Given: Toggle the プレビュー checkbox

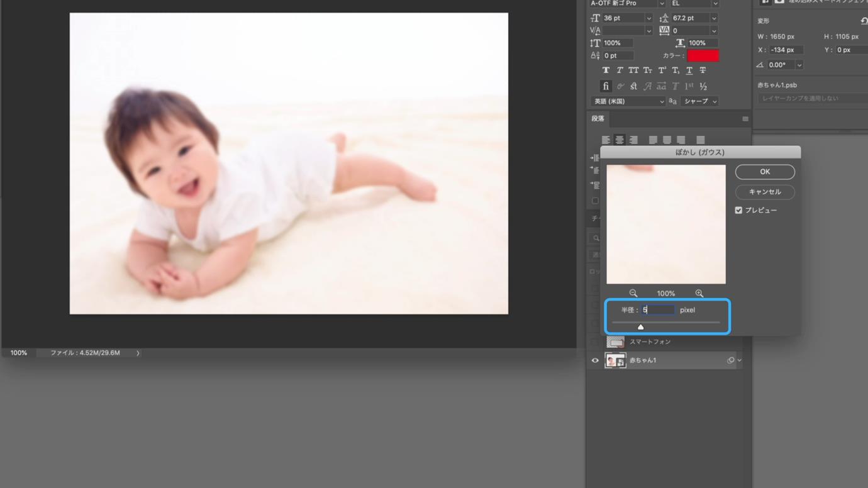Looking at the screenshot, I should coord(738,210).
